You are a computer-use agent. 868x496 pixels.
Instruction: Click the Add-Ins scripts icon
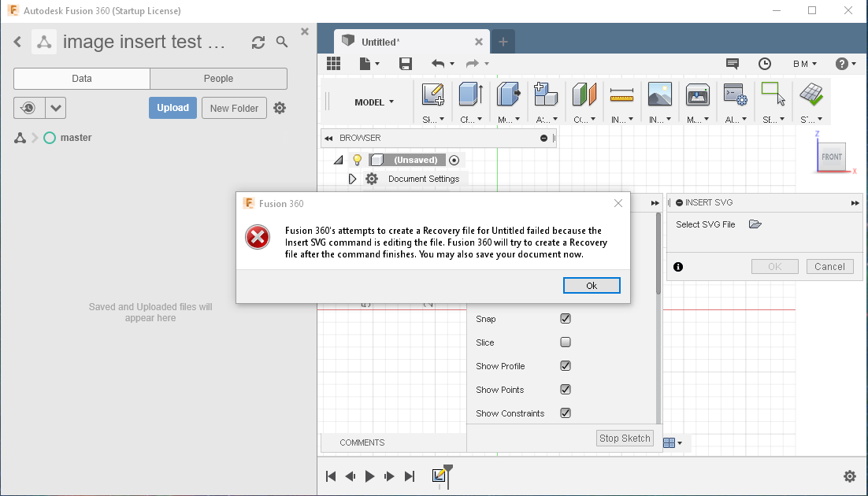tap(735, 94)
